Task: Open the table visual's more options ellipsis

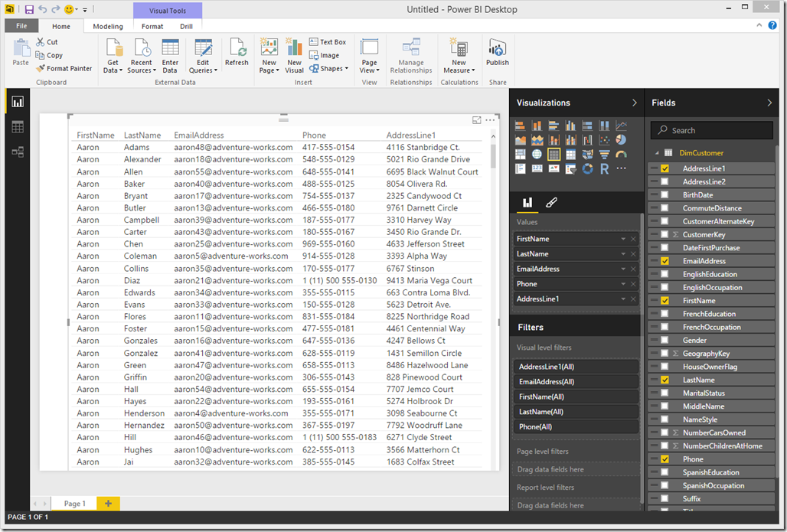Action: [491, 120]
